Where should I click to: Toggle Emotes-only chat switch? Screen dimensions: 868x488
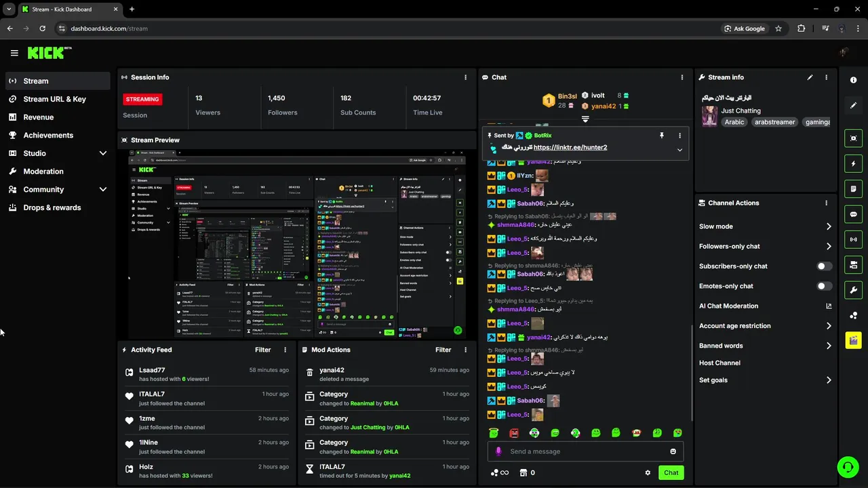click(x=824, y=286)
